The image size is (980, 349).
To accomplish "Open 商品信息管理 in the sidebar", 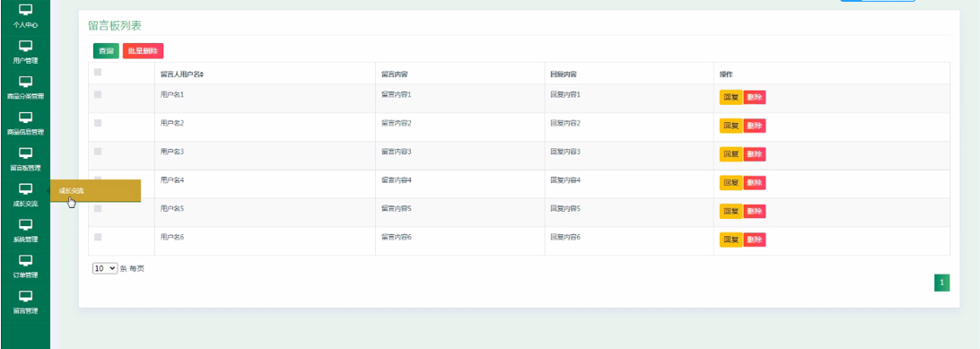I will 26,124.
